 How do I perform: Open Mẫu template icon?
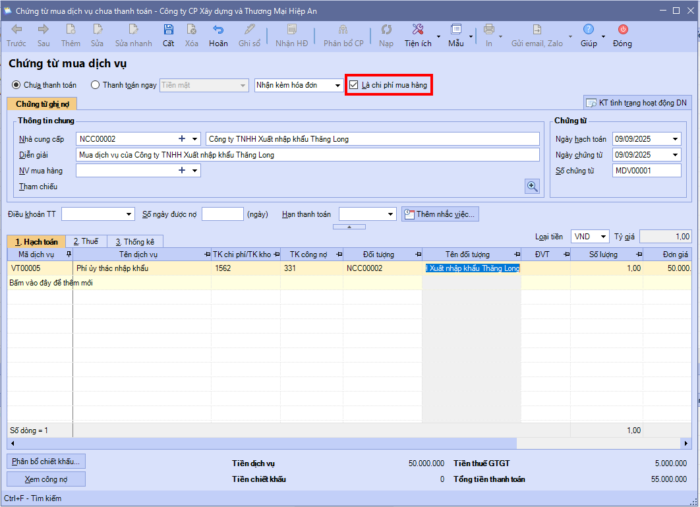tap(456, 29)
